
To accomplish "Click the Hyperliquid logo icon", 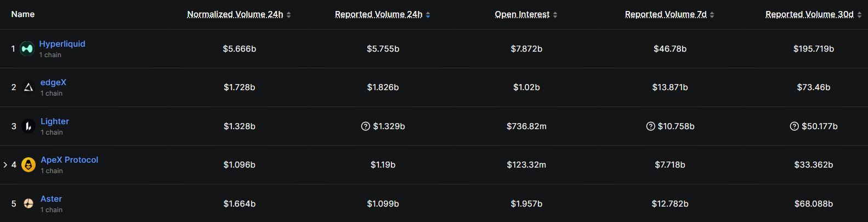I will pyautogui.click(x=27, y=49).
